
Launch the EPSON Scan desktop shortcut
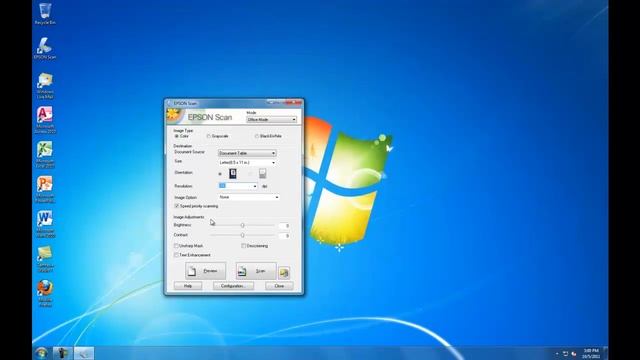click(45, 49)
